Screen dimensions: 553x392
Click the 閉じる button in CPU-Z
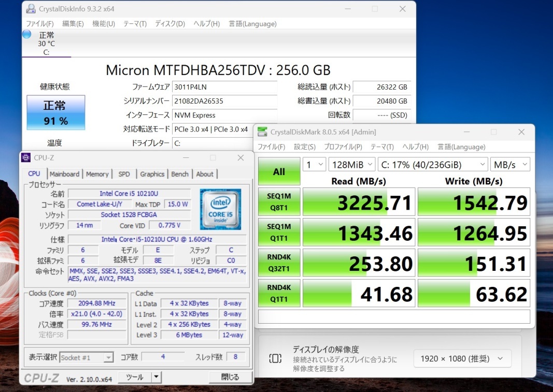coord(230,378)
